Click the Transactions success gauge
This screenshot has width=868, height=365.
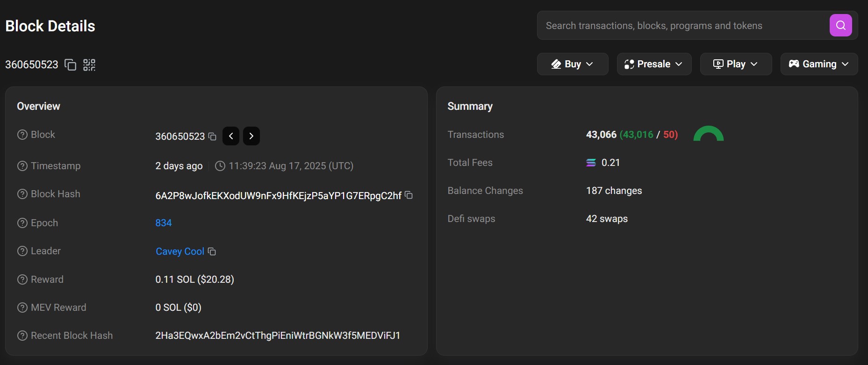(708, 136)
